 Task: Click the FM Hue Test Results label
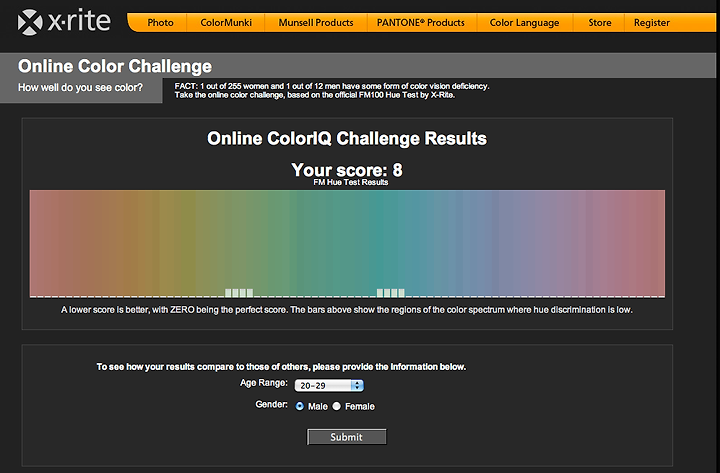click(351, 182)
